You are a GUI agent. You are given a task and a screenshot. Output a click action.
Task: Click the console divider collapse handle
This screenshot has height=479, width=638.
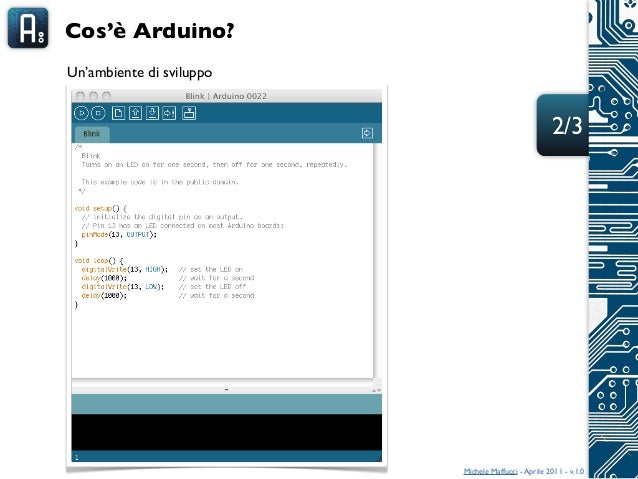click(x=227, y=390)
